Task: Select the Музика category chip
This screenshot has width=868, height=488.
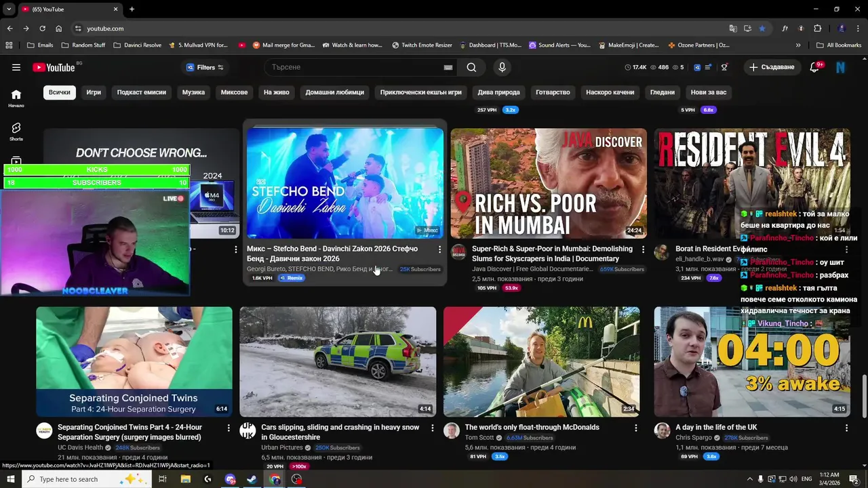Action: tap(193, 92)
